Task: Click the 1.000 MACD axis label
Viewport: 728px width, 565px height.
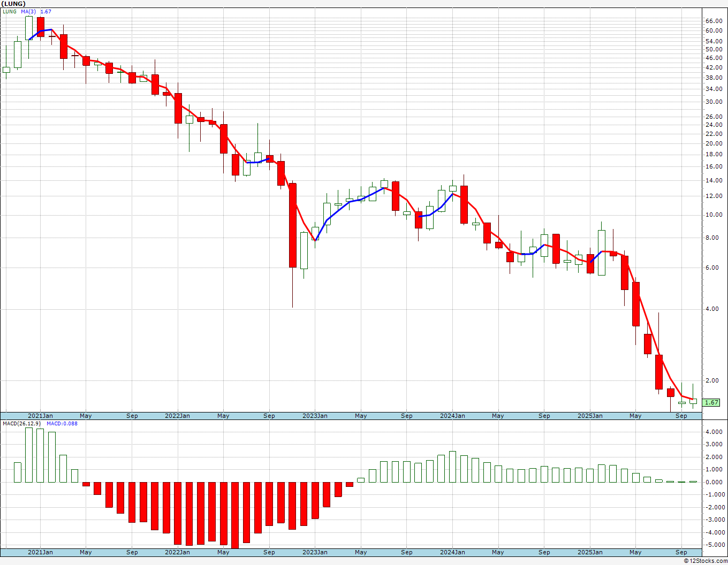Action: coord(715,469)
